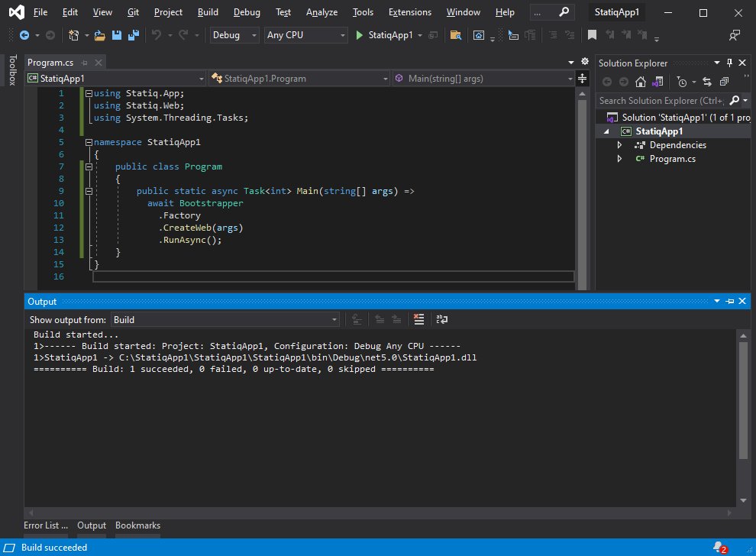Collapse the namespace StatiqApp1 code block
The height and width of the screenshot is (556, 756).
click(89, 142)
